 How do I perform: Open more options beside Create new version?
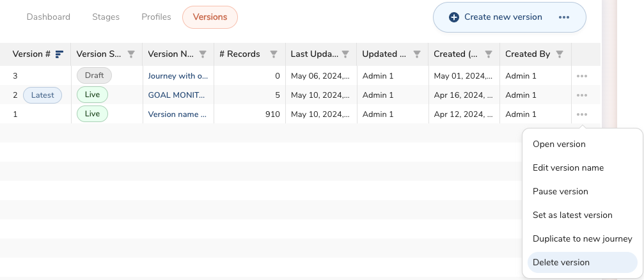[563, 17]
